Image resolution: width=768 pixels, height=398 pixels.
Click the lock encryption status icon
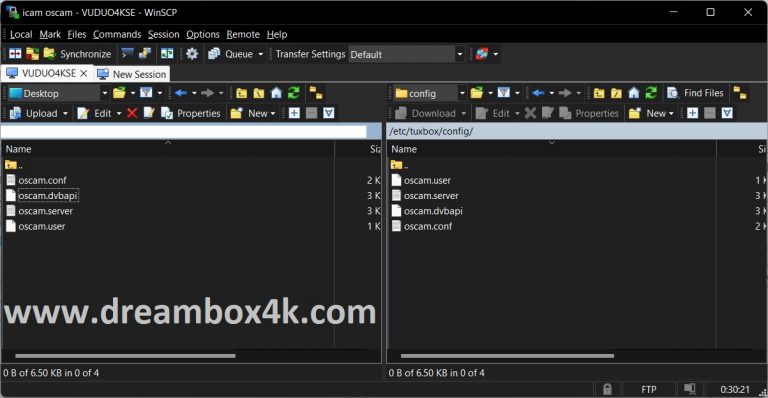click(607, 389)
